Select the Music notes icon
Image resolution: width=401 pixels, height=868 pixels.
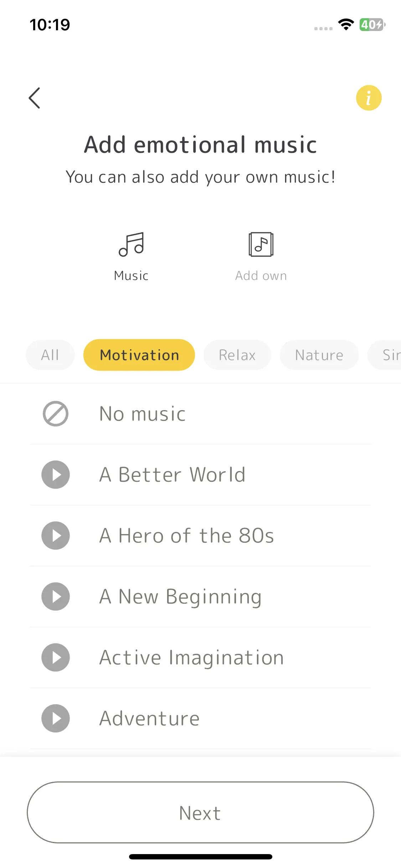tap(131, 244)
